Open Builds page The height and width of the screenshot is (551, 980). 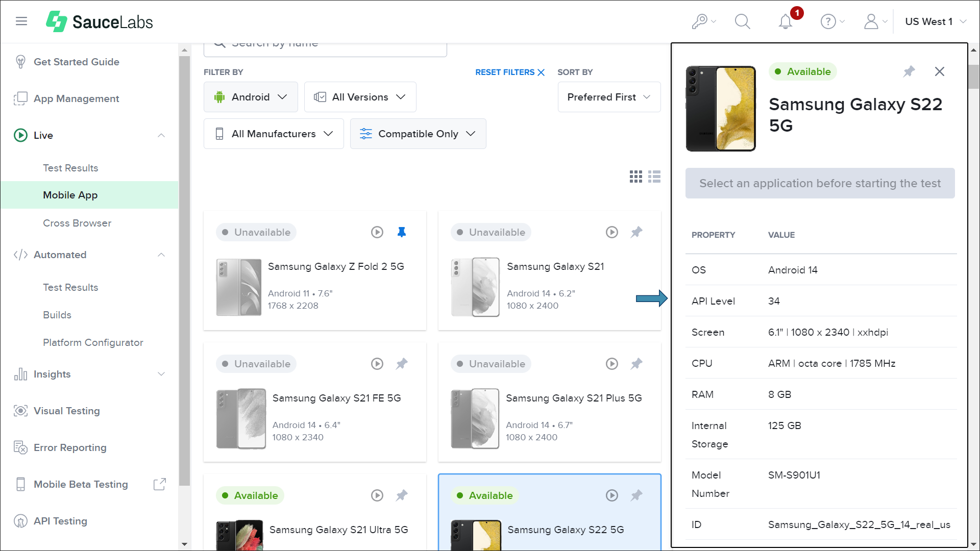(x=57, y=315)
